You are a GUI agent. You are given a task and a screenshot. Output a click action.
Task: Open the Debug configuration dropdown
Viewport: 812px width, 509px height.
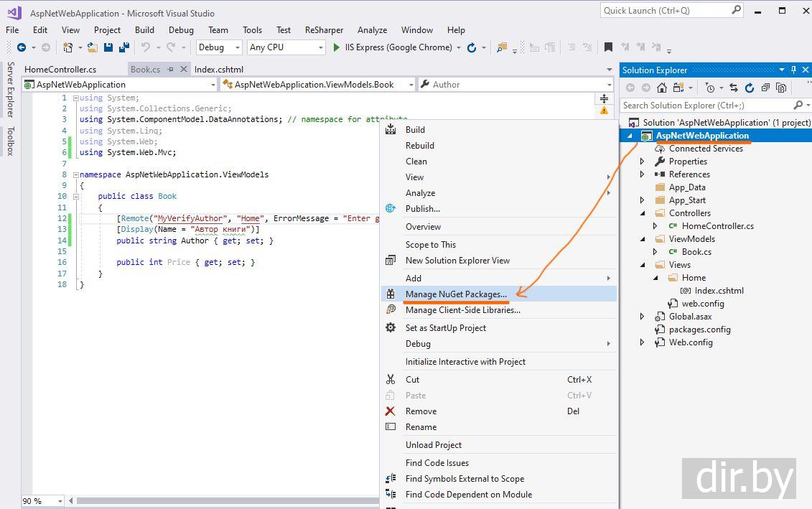[219, 47]
